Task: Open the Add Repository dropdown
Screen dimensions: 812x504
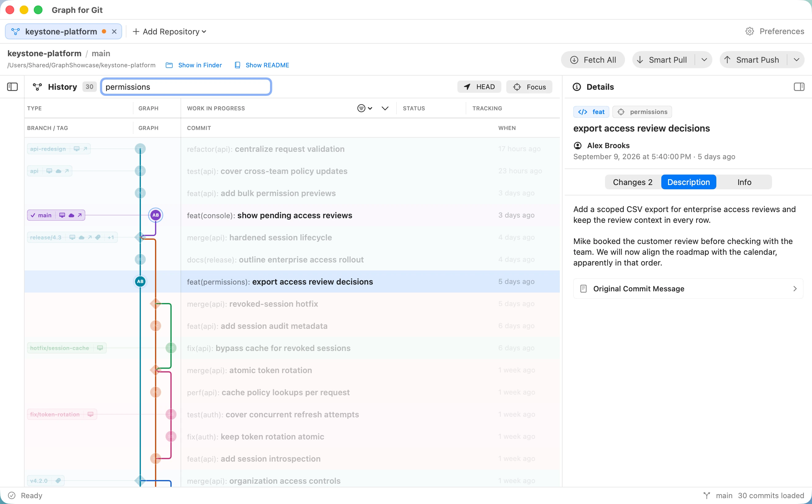Action: tap(169, 32)
